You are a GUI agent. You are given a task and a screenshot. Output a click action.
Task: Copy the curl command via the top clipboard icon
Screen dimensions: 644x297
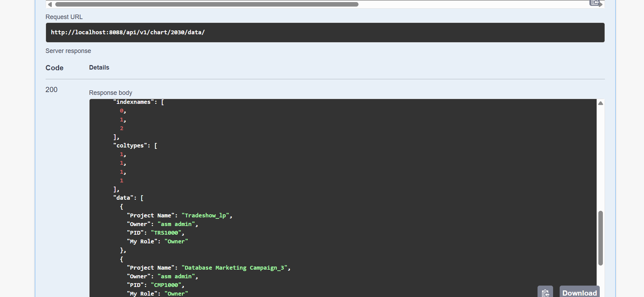[594, 3]
